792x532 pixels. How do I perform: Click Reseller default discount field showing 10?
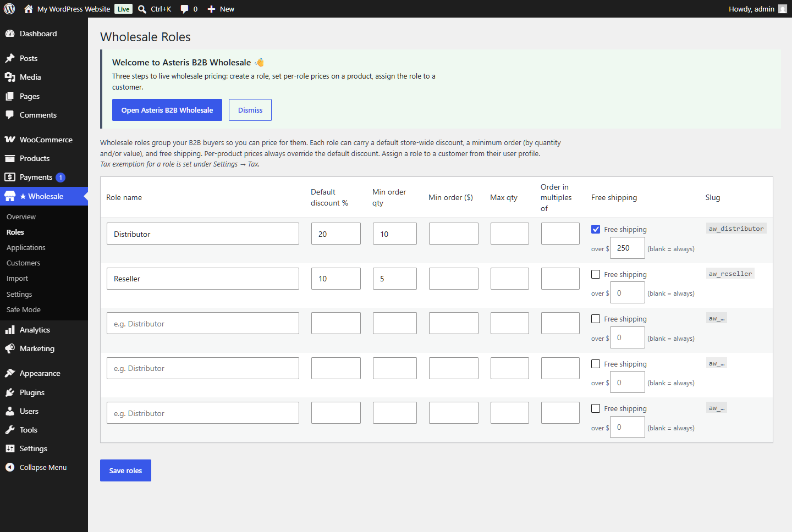tap(336, 279)
